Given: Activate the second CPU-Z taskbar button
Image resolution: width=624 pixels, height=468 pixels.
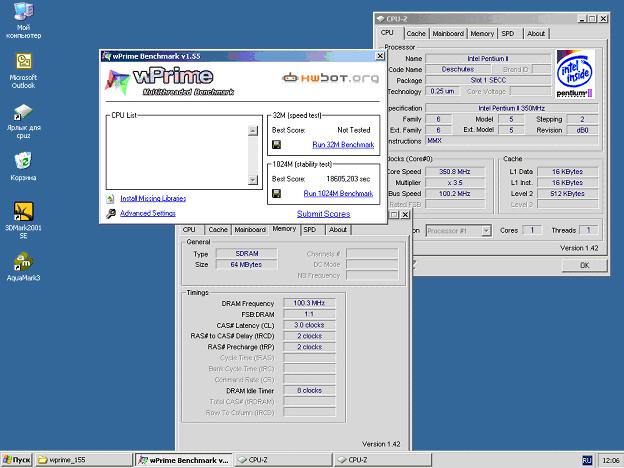Looking at the screenshot, I should pos(383,460).
